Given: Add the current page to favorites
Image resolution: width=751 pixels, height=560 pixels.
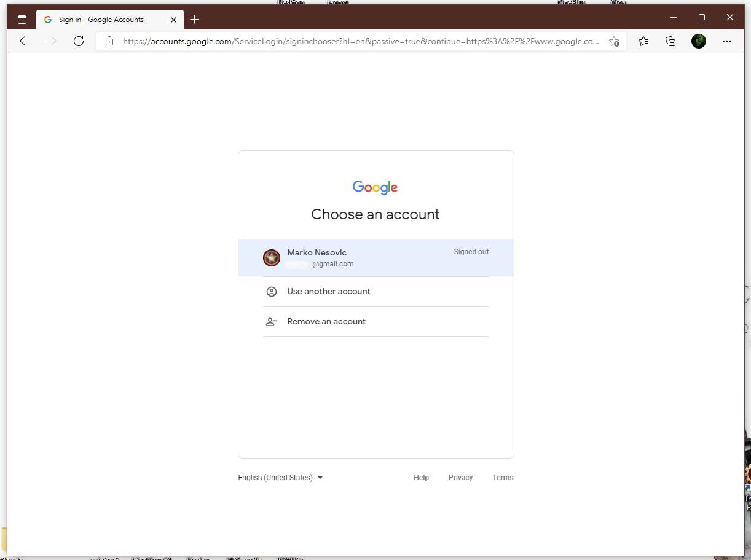Looking at the screenshot, I should [x=614, y=41].
